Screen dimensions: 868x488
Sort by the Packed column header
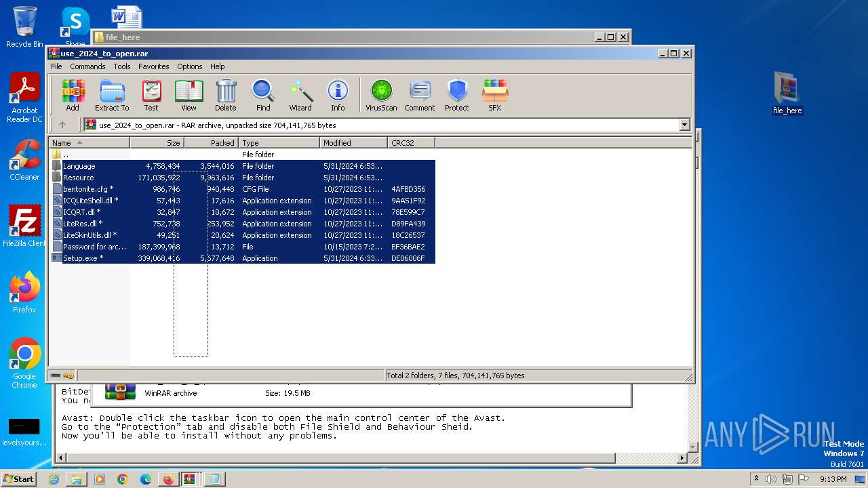point(211,143)
